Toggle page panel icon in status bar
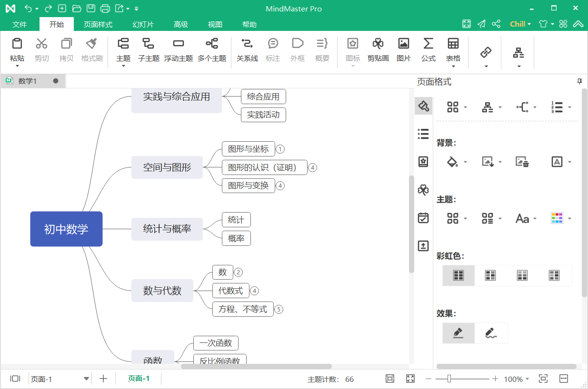The height and width of the screenshot is (389, 588). tap(15, 379)
